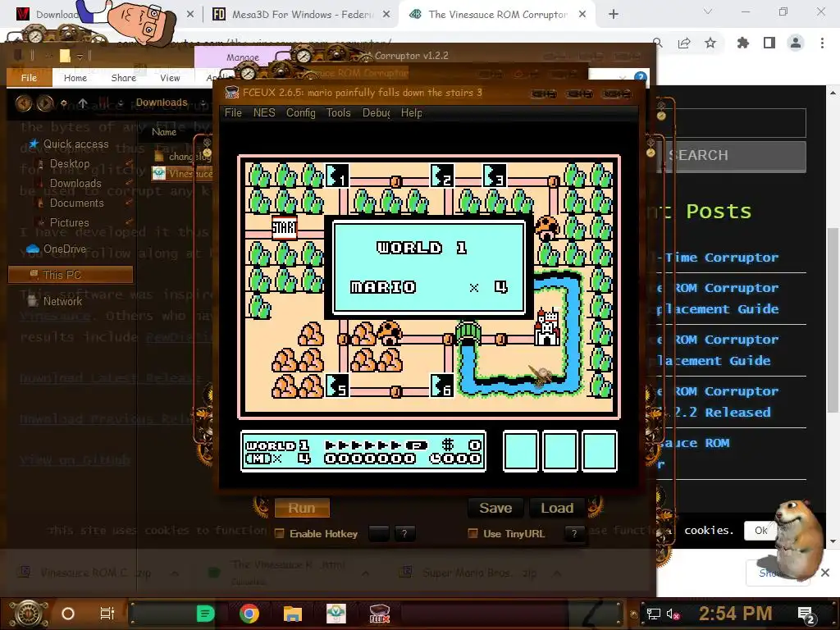Open the ROM Corruptor 2.2 Released link
Image resolution: width=840 pixels, height=630 pixels.
719,402
